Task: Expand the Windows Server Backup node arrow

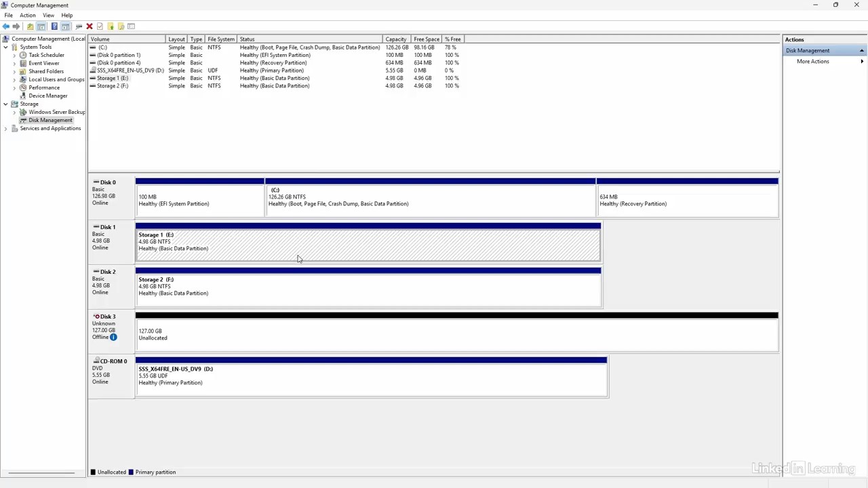Action: pos(14,112)
